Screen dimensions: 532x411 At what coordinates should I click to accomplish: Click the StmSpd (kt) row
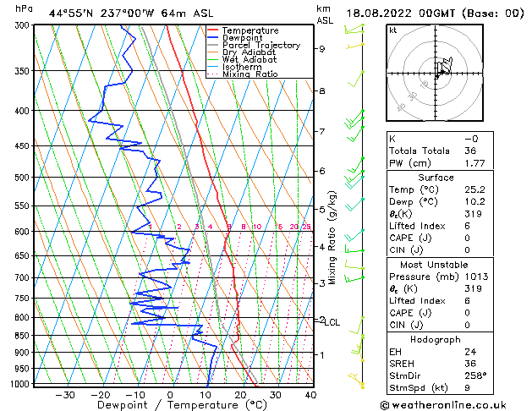tap(436, 389)
